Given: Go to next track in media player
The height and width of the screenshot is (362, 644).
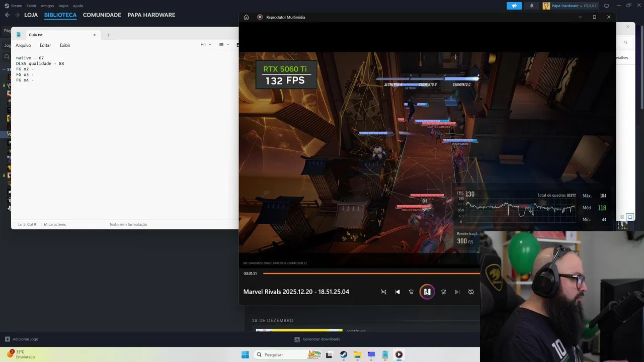Looking at the screenshot, I should pos(457,292).
